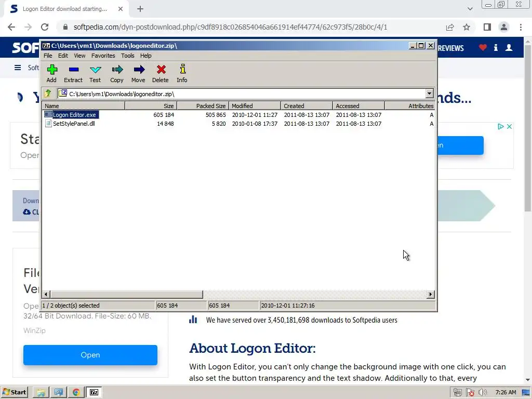Reload the Chrome page
The width and height of the screenshot is (532, 399).
coord(45,27)
